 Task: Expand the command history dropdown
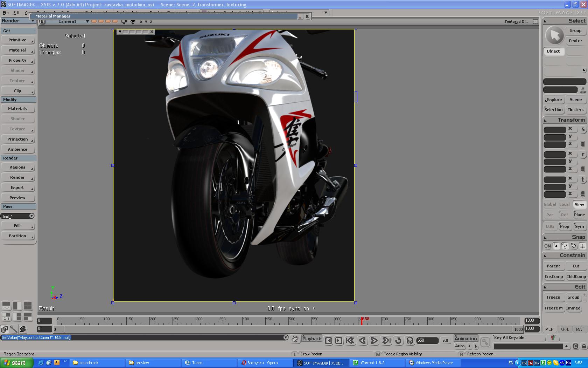point(286,338)
